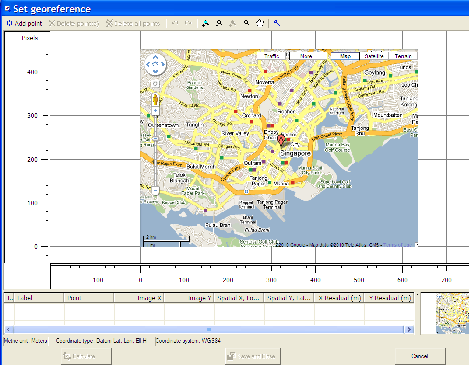
Task: Click the Add point toolbar button
Action: point(24,23)
